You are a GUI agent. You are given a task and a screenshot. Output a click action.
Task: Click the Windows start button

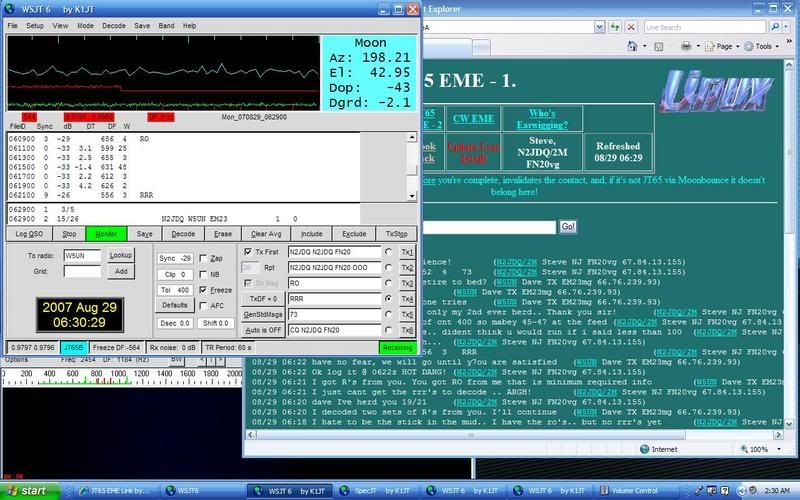tap(30, 491)
